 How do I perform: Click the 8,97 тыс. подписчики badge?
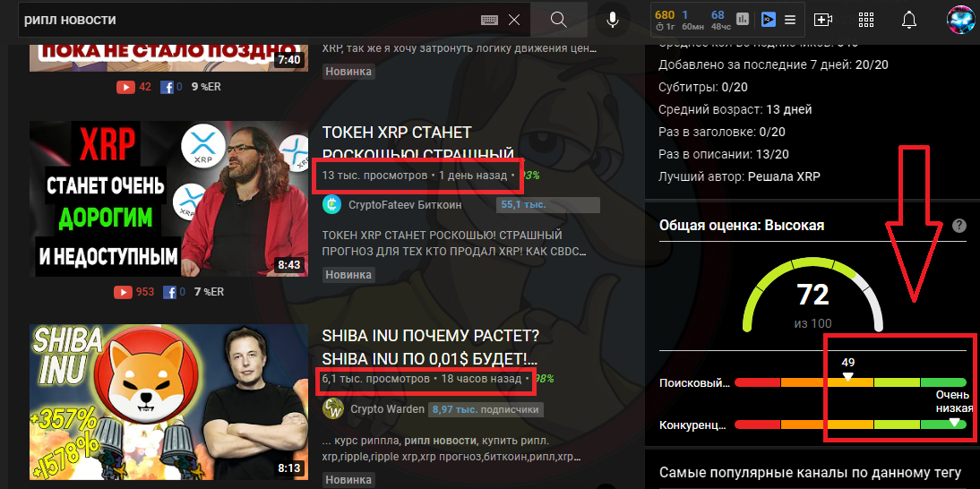[485, 409]
